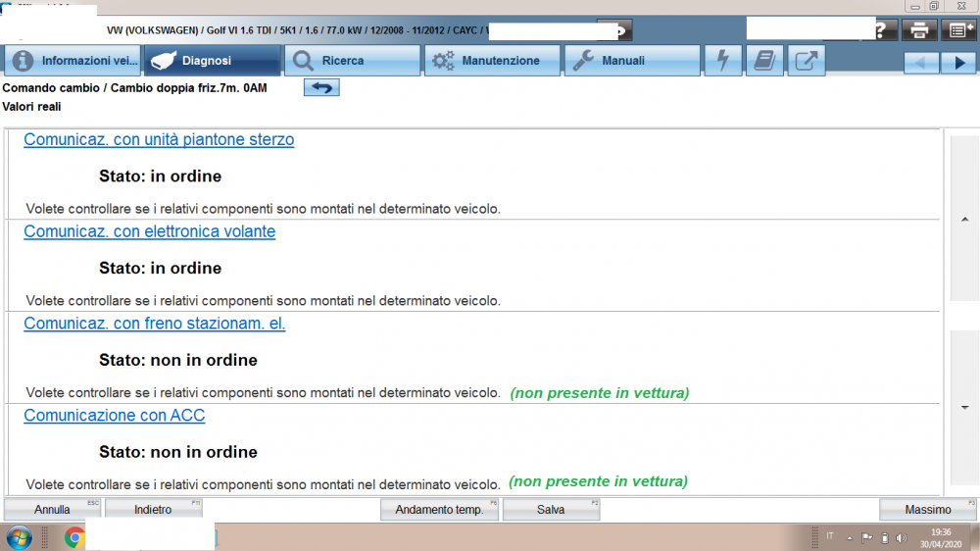The width and height of the screenshot is (980, 551).
Task: Open the Windows Start menu
Action: coord(19,537)
